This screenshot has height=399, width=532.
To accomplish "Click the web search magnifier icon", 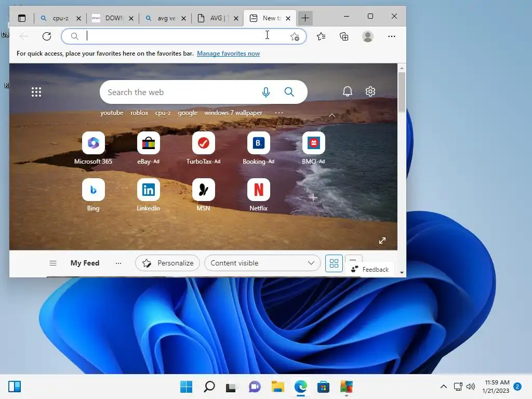I will tap(289, 92).
